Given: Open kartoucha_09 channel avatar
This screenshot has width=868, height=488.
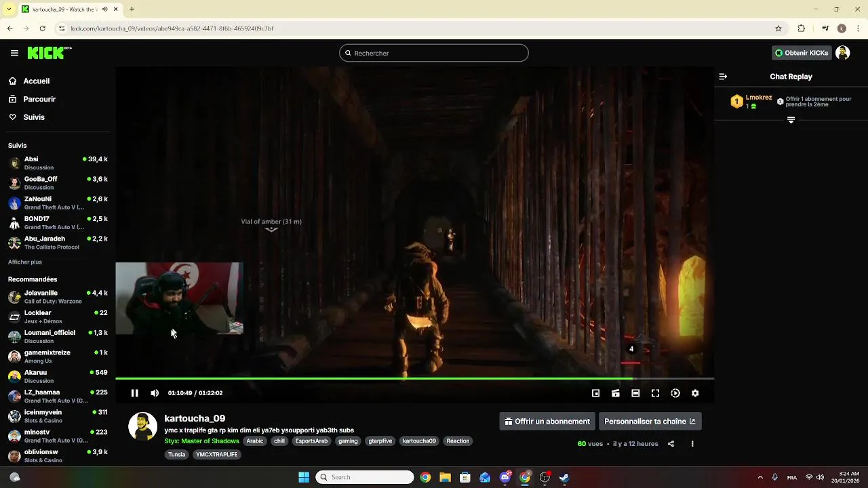Looking at the screenshot, I should click(x=142, y=426).
